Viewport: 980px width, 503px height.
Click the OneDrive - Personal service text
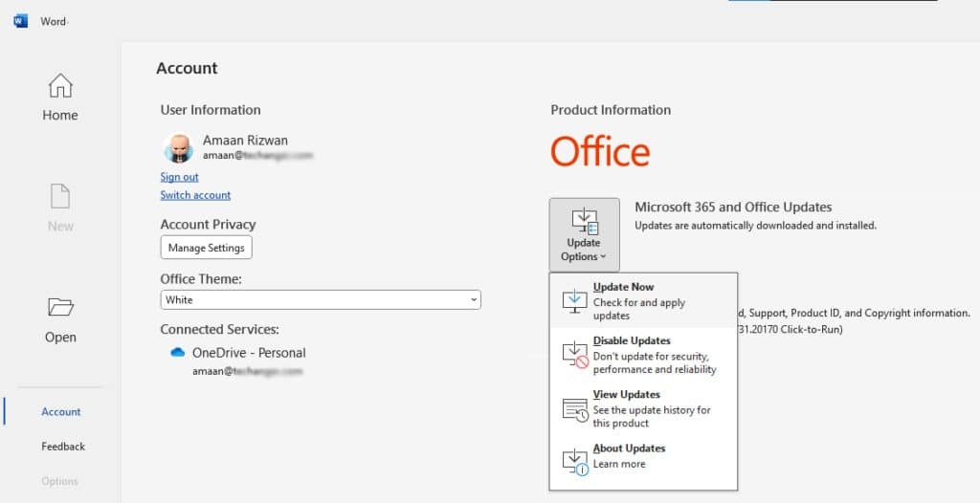[x=249, y=353]
